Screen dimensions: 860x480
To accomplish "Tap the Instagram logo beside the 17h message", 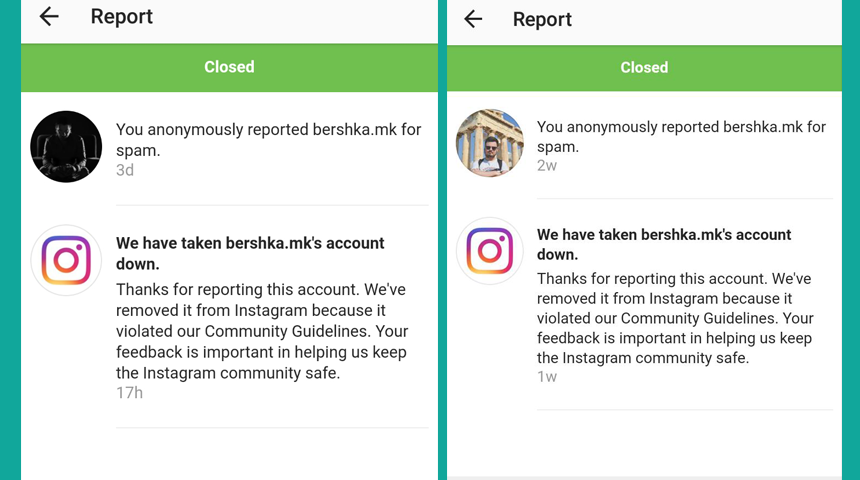I will (x=66, y=260).
